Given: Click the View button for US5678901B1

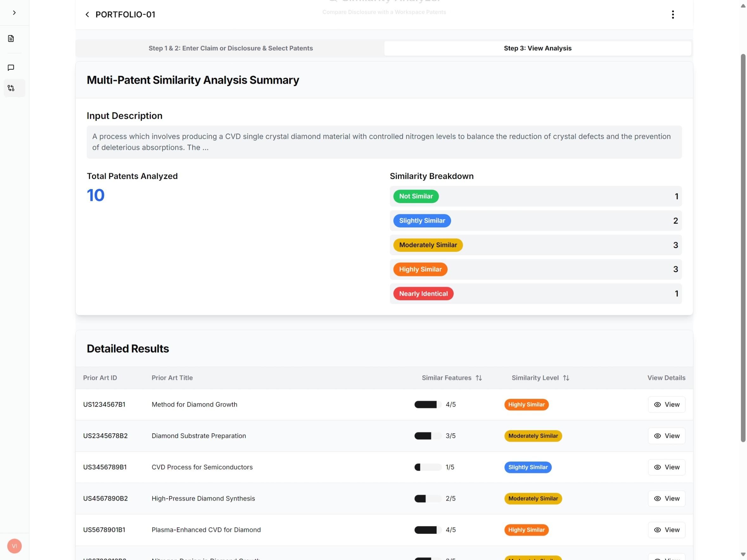Looking at the screenshot, I should click(666, 530).
